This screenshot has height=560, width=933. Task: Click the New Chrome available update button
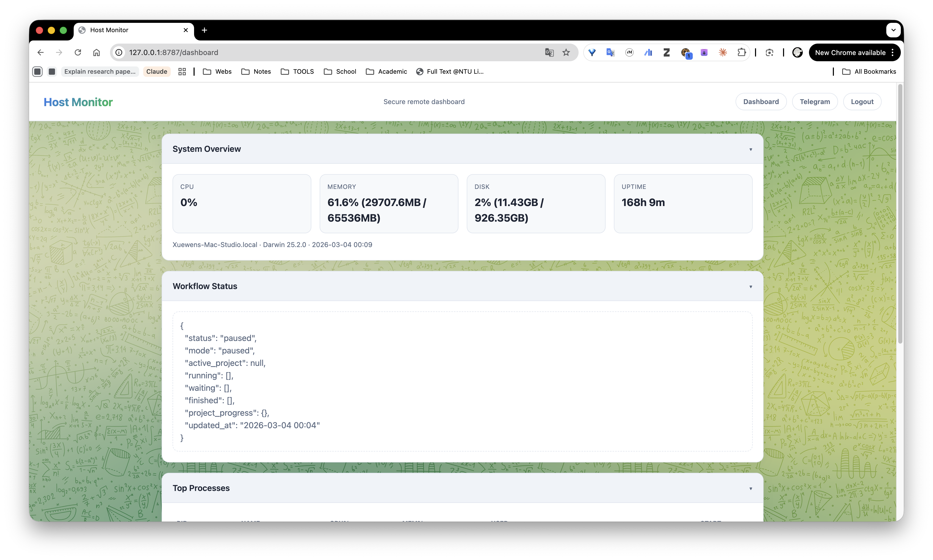(850, 52)
